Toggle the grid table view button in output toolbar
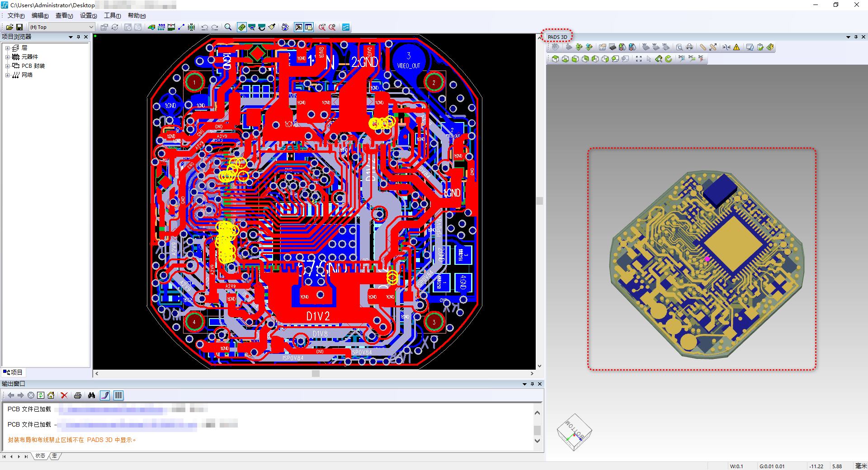Image resolution: width=868 pixels, height=470 pixels. tap(118, 395)
